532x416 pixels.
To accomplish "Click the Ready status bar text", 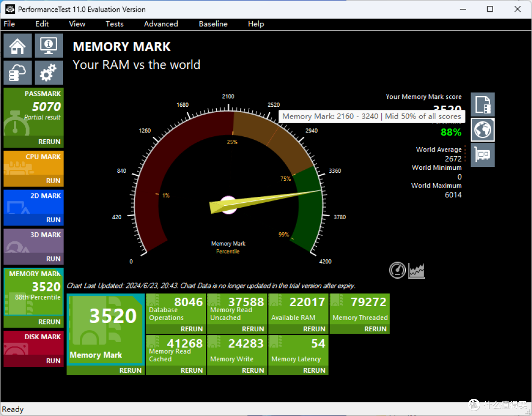I will (13, 409).
